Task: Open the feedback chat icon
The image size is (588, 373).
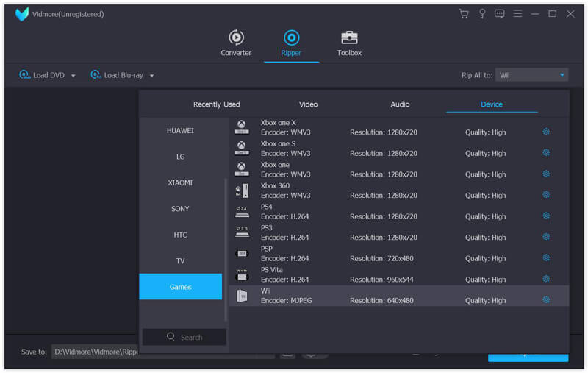Action: 500,14
